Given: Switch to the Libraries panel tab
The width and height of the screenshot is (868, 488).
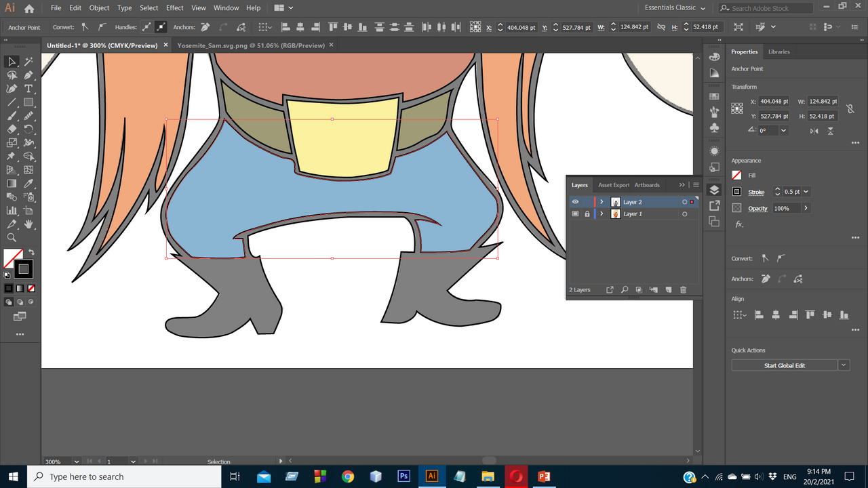Looking at the screenshot, I should (x=778, y=52).
